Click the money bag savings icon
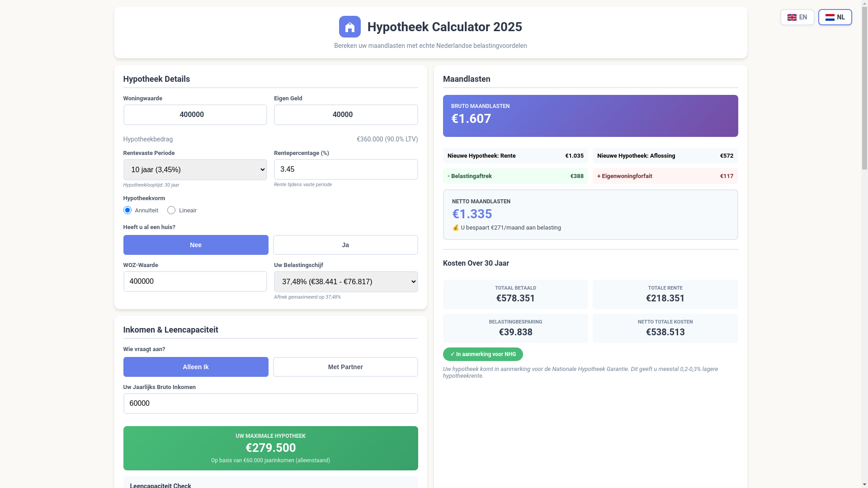This screenshot has width=868, height=488. click(456, 228)
